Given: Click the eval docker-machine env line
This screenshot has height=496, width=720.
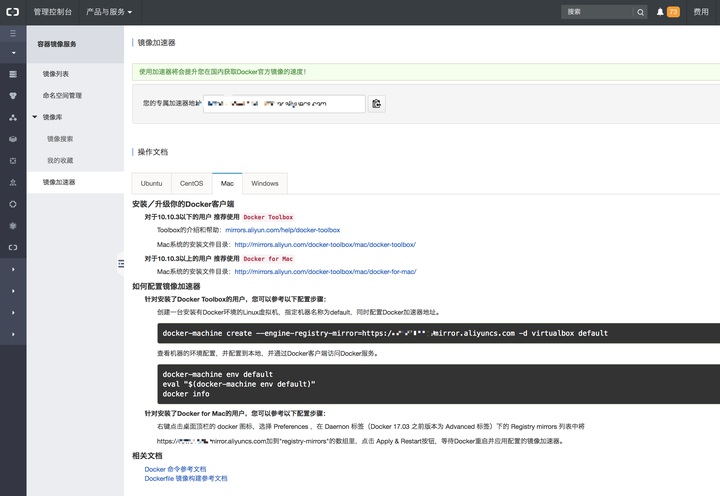Looking at the screenshot, I should pyautogui.click(x=239, y=384).
